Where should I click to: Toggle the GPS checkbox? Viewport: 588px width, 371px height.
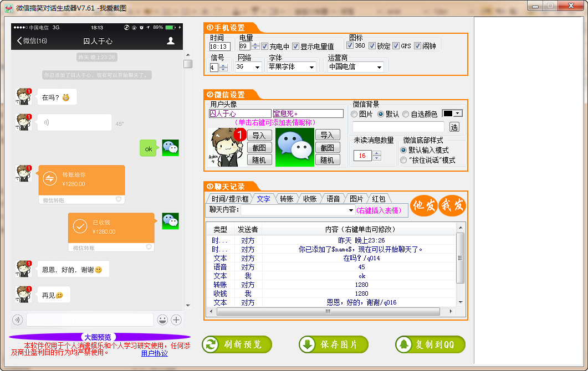pos(396,45)
